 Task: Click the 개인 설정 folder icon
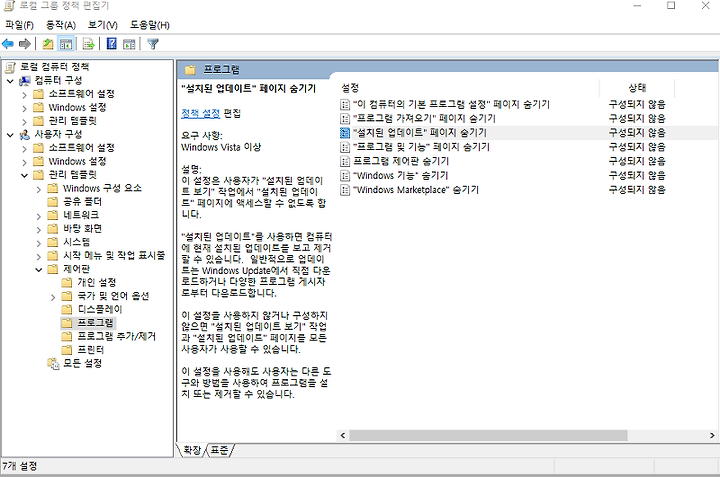[67, 282]
